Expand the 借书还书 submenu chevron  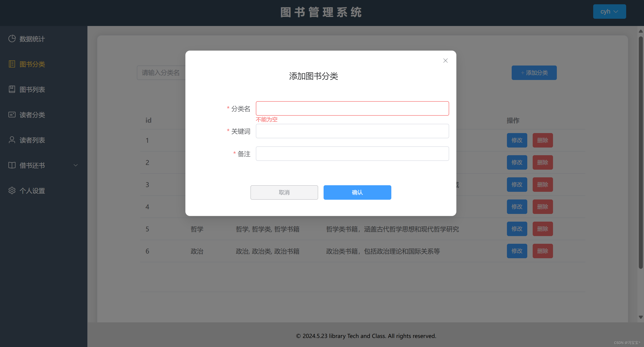75,165
